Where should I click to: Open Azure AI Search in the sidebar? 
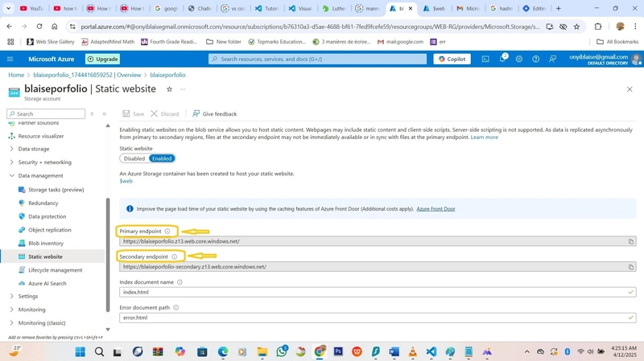click(47, 284)
